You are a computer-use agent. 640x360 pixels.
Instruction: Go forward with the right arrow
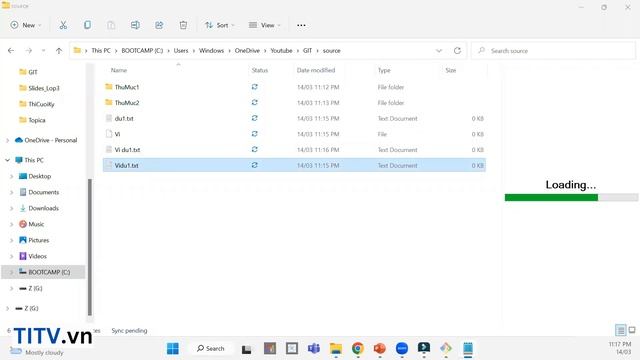29,51
